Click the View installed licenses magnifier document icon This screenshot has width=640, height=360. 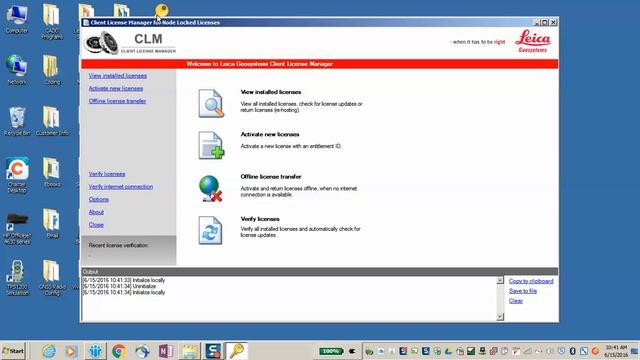tap(211, 103)
